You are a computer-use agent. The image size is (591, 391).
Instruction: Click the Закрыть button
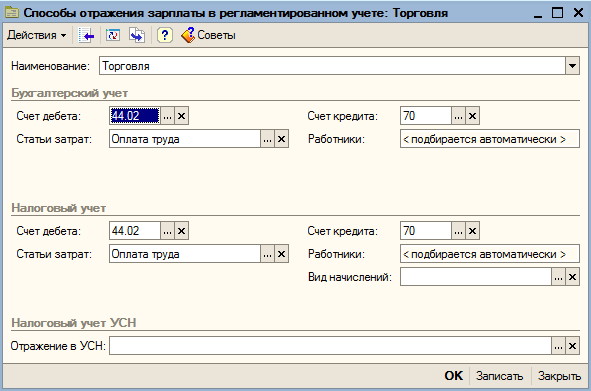[559, 376]
